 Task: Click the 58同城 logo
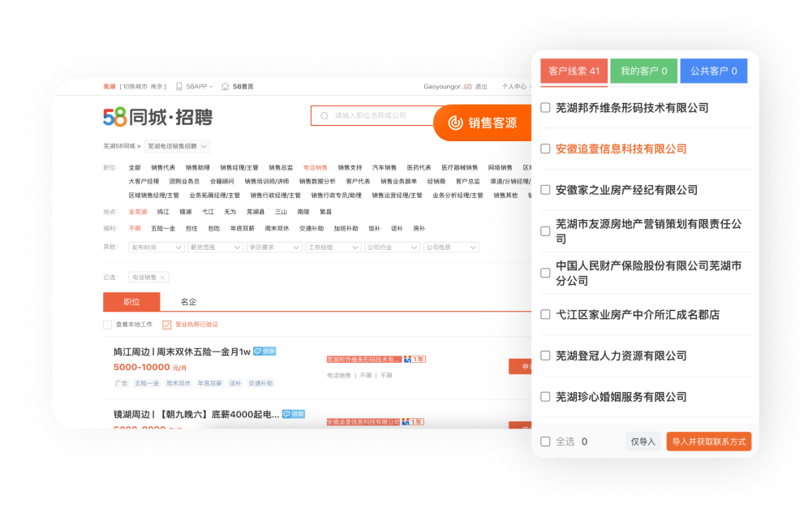coord(157,118)
